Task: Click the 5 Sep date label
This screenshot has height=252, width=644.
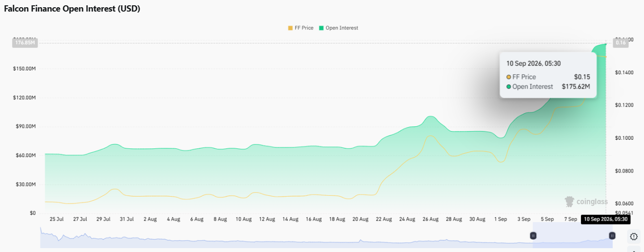Action: pos(547,219)
